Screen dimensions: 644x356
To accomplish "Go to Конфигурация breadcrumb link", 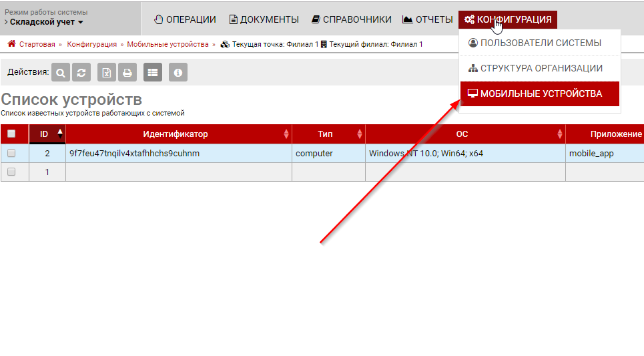I will (x=91, y=44).
